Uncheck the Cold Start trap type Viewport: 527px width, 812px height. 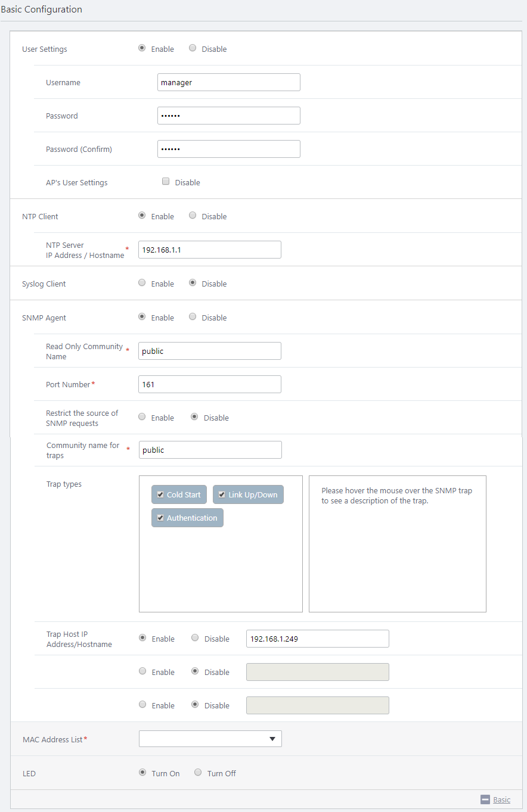(160, 494)
